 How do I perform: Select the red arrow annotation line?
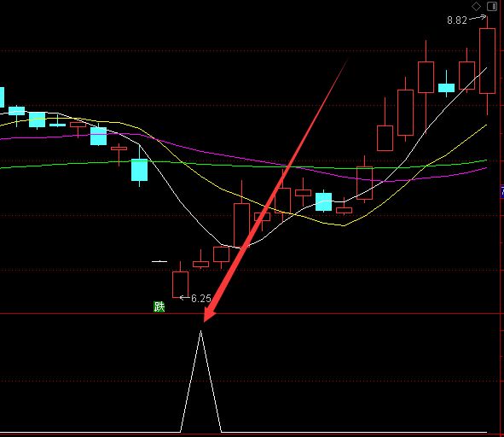[276, 190]
